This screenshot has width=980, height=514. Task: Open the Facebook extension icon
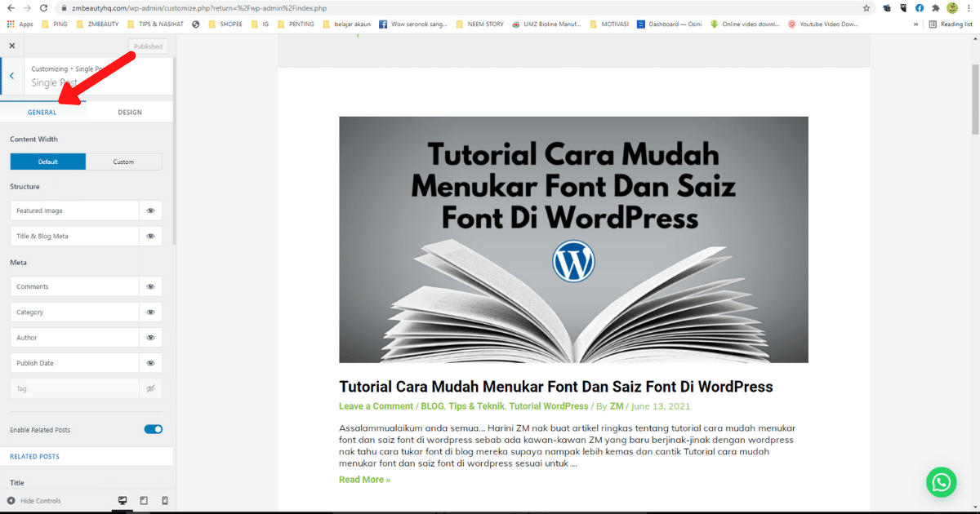coord(920,7)
